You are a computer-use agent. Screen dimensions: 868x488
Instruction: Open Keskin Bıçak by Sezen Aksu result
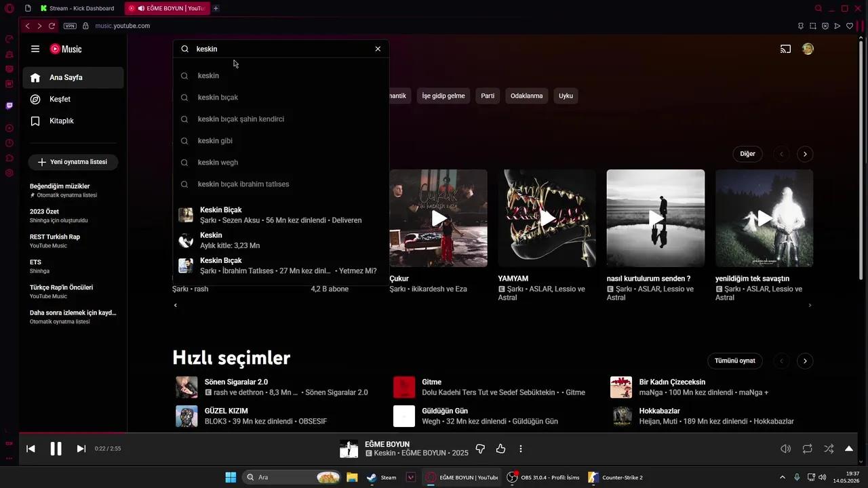pos(281,215)
